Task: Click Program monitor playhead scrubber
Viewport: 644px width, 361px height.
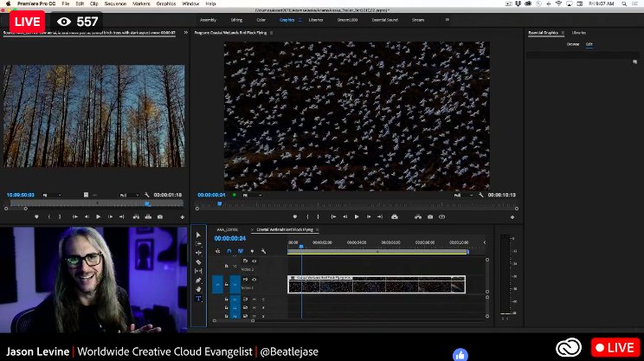Action: click(x=220, y=203)
